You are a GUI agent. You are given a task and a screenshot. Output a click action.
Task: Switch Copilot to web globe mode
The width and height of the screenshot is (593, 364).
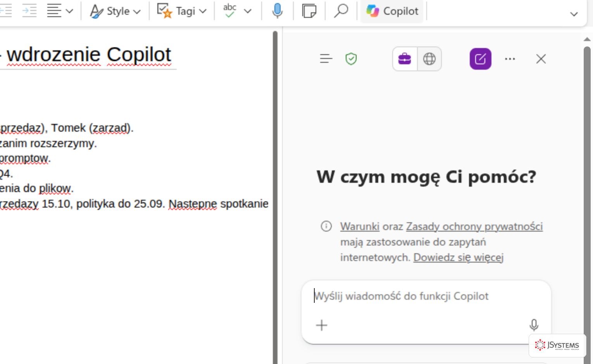click(429, 59)
